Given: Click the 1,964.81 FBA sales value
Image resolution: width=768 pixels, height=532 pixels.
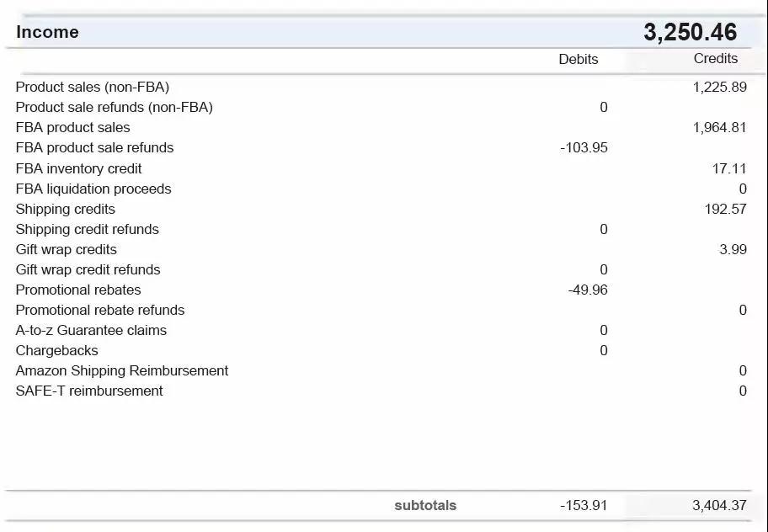Looking at the screenshot, I should [719, 127].
